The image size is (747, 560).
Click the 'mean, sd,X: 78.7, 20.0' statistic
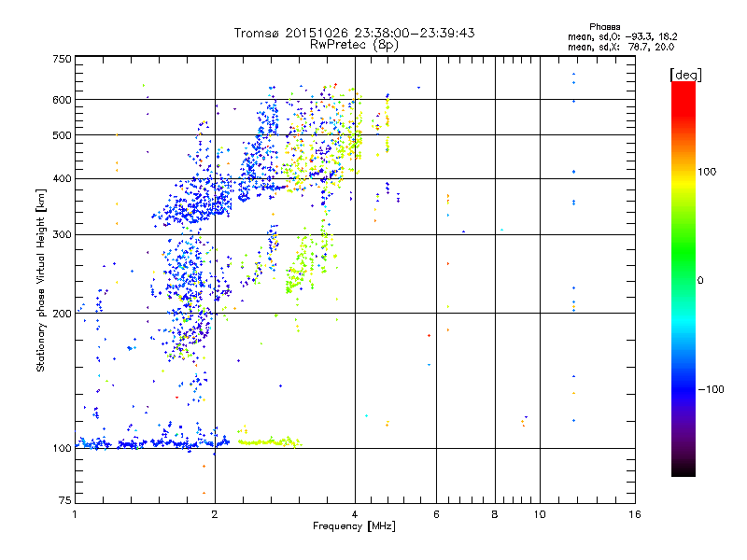[621, 47]
